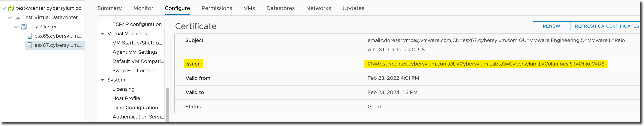Select the esx65.cybersylum host entry
Screen dimensions: 644x126
point(58,36)
